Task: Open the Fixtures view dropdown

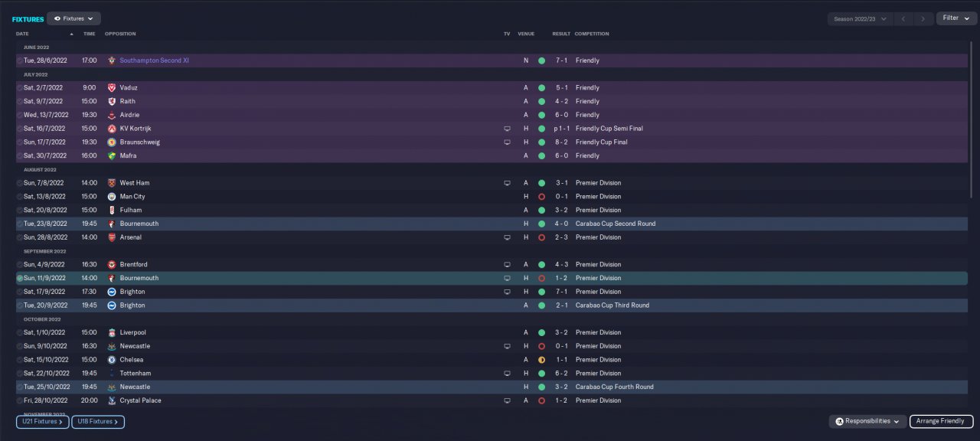Action: [x=73, y=18]
